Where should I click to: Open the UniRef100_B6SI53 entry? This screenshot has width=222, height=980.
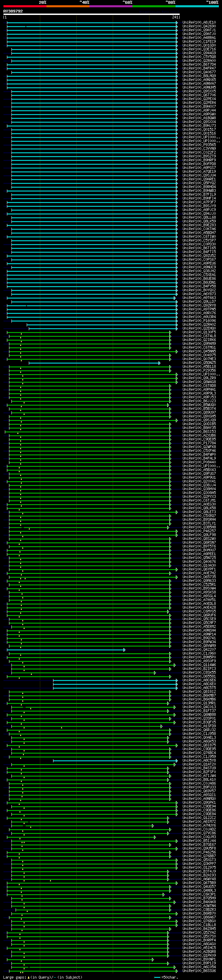click(199, 431)
